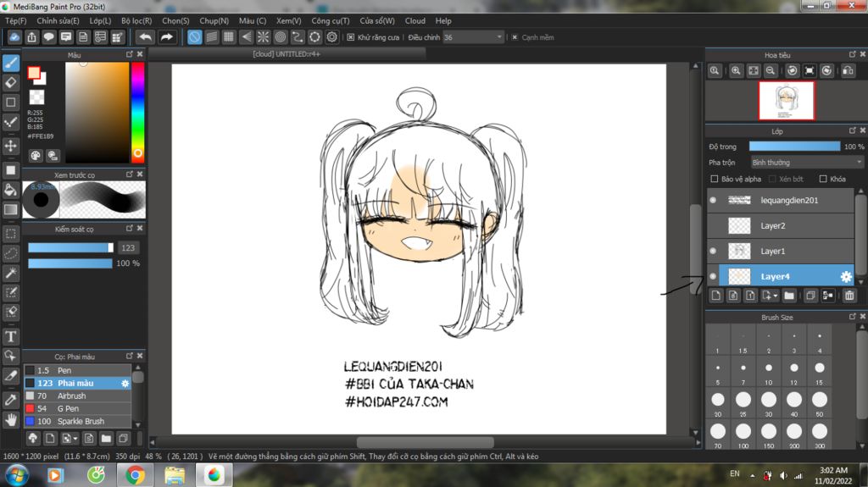Select the rectangular selection tool
The height and width of the screenshot is (487, 868).
click(x=11, y=234)
